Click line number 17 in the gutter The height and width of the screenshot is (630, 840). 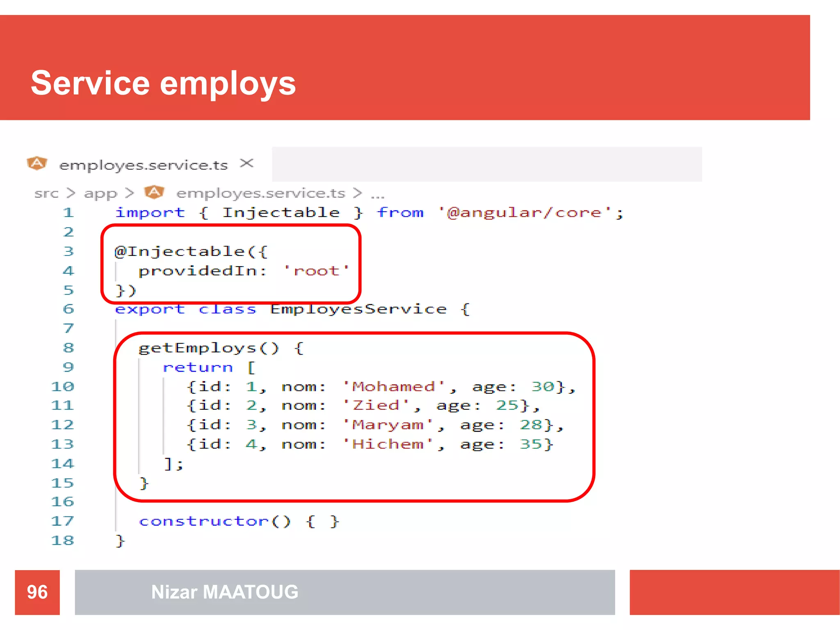(x=63, y=521)
